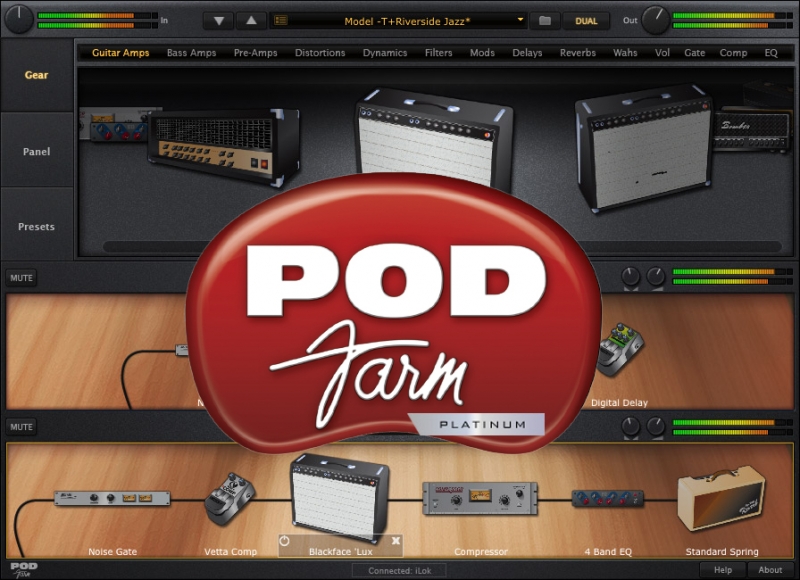Click the Standard Spring label
Viewport: 800px width, 580px height.
pyautogui.click(x=721, y=551)
